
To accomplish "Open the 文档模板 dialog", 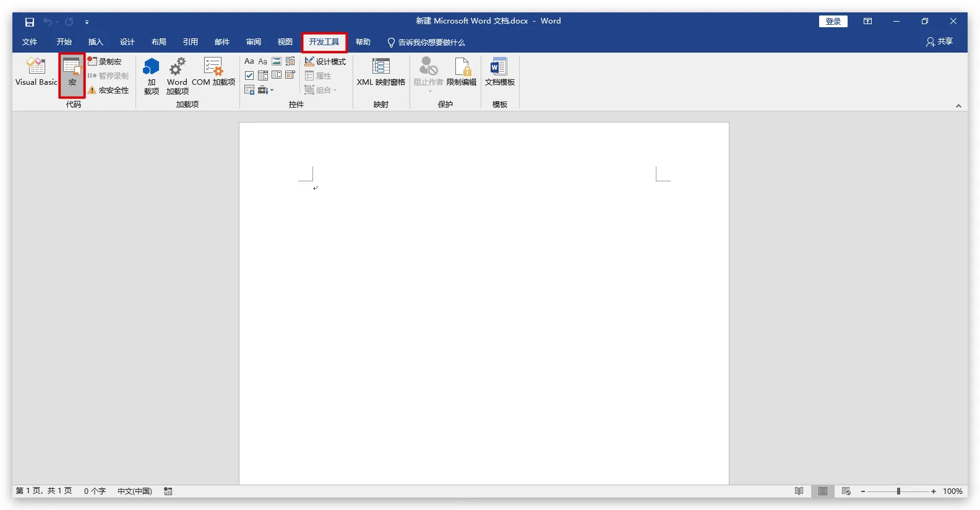I will 499,72.
